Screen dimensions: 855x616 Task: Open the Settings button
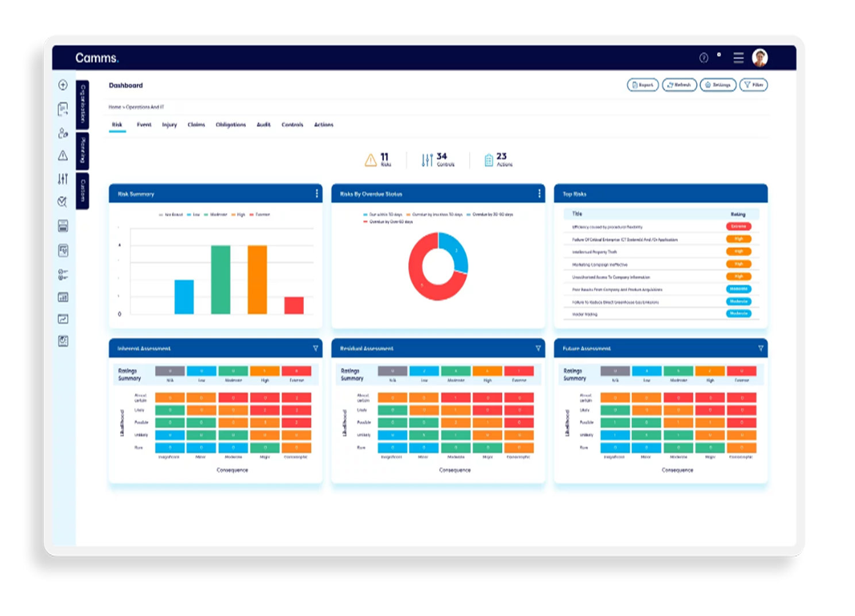[x=718, y=85]
